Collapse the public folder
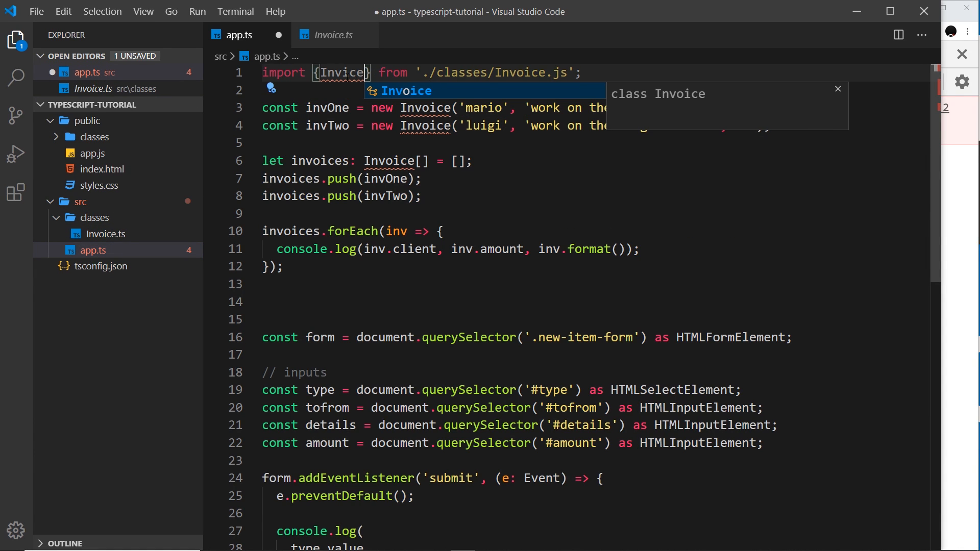This screenshot has height=551, width=980. click(50, 120)
